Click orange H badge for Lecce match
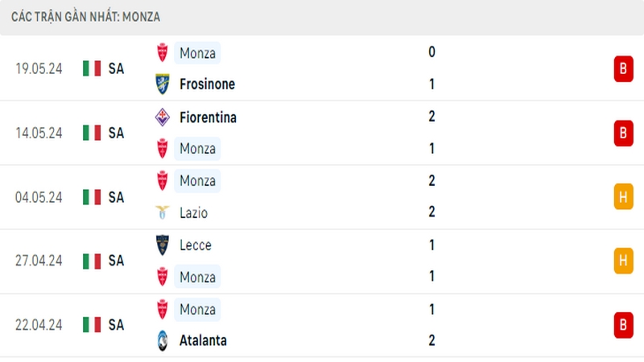The width and height of the screenshot is (644, 362). (x=623, y=261)
